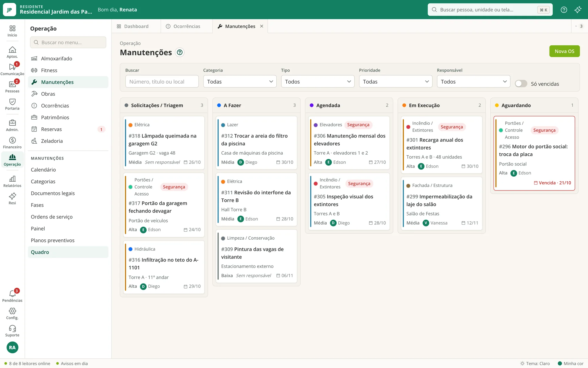The image size is (588, 368).
Task: Open Comunicação icon with badge
Action: (x=12, y=69)
